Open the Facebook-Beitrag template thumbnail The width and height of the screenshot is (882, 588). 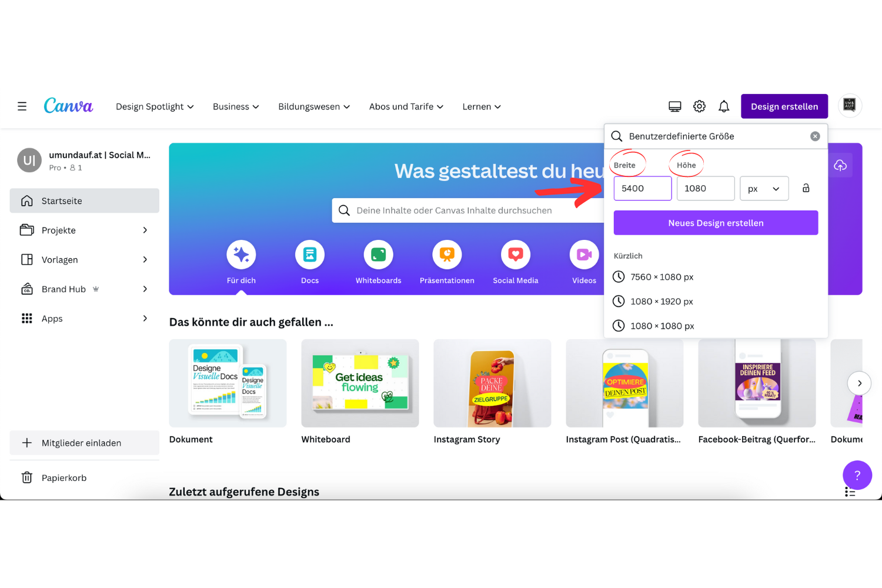point(757,383)
